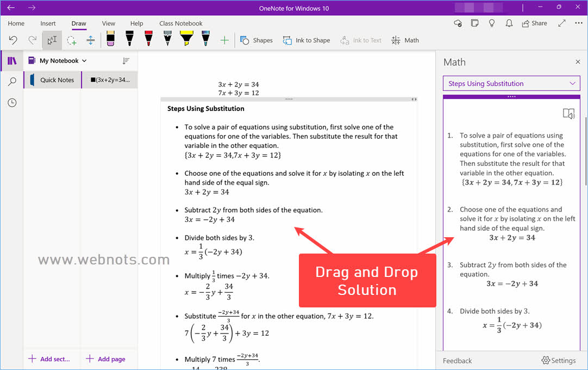
Task: Click Add page at the bottom
Action: point(106,359)
